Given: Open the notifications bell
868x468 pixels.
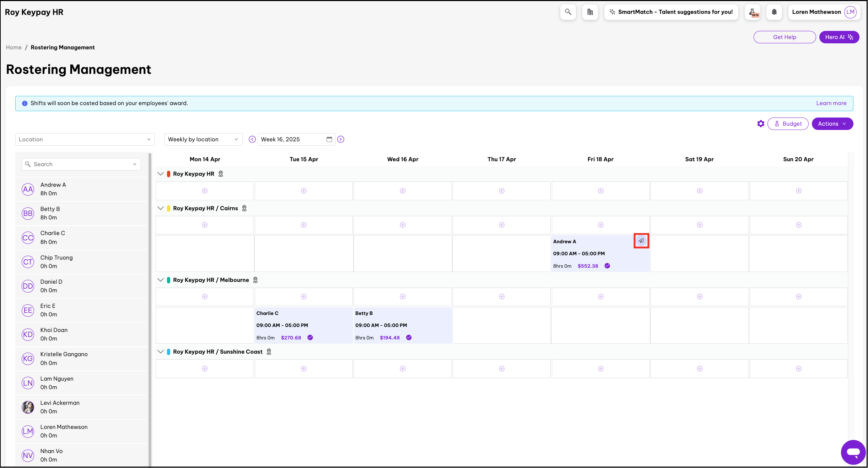Looking at the screenshot, I should 774,12.
